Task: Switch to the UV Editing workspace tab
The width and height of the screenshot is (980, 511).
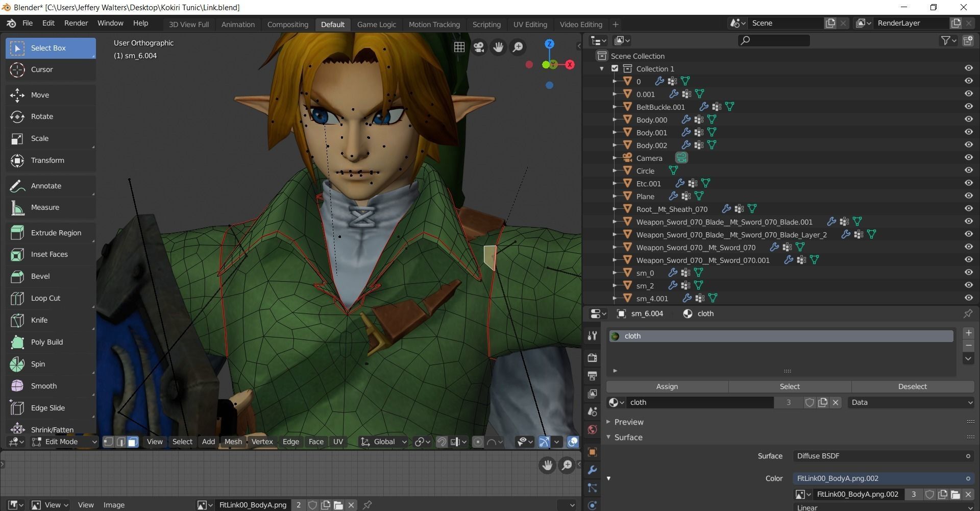Action: click(x=530, y=24)
